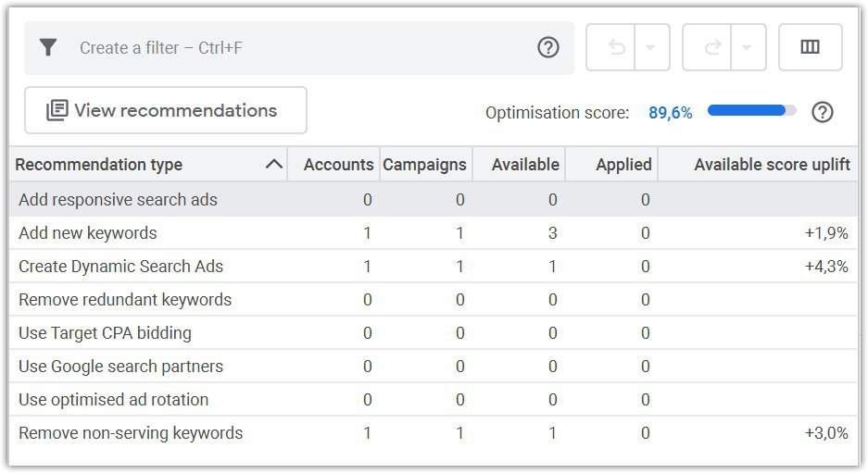Sort by Available score uplift header
The image size is (868, 473).
[x=772, y=165]
